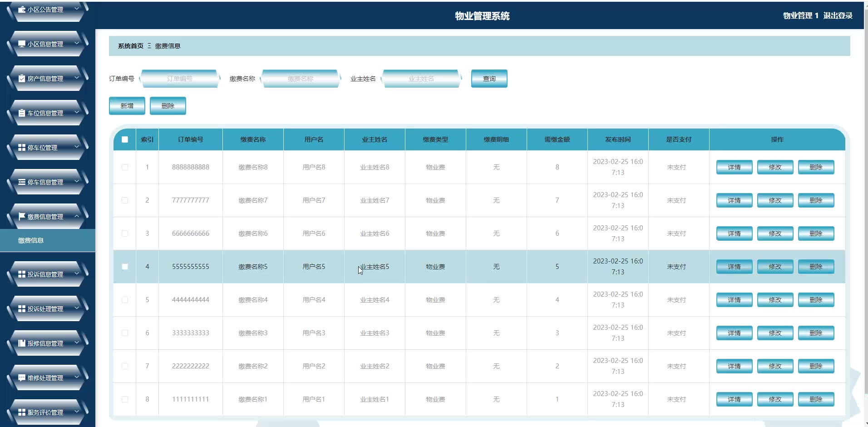868x427 pixels.
Task: Open 详情 for order 8888888888
Action: pos(734,167)
